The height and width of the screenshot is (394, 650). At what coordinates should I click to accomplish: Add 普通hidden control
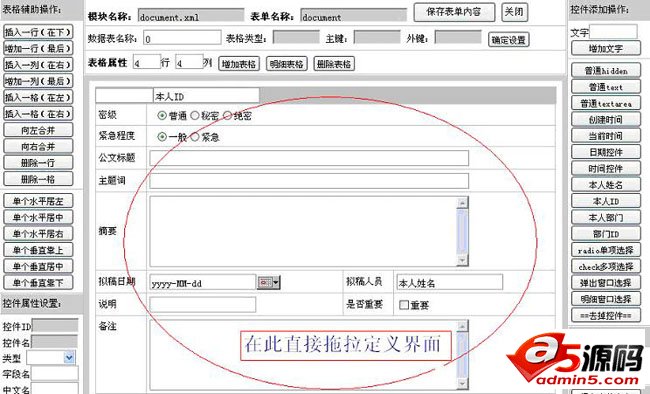tap(606, 71)
